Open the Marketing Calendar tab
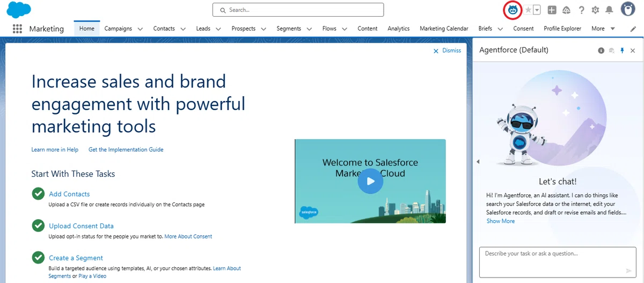644x283 pixels. [x=444, y=28]
